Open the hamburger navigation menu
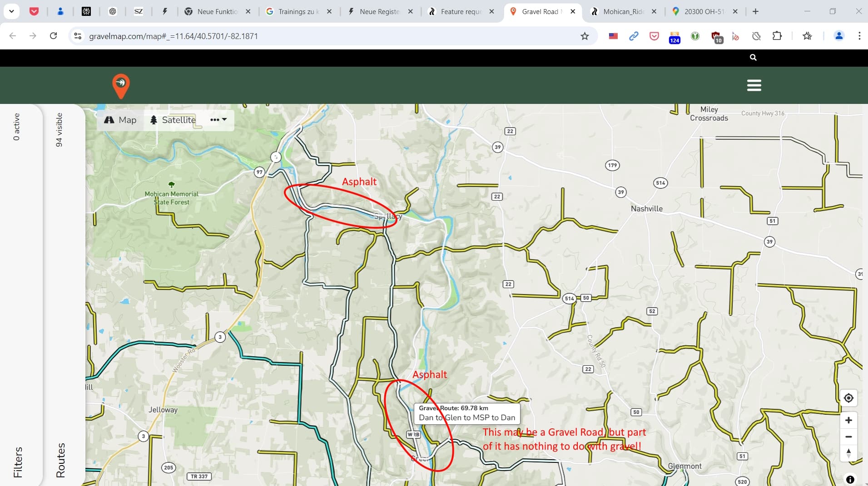Viewport: 868px width, 486px height. point(754,85)
